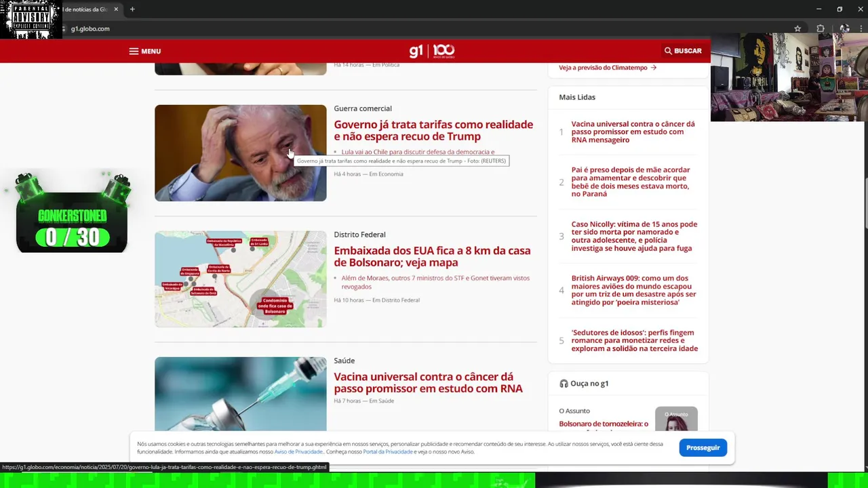This screenshot has width=868, height=488.
Task: Open the Chrome profile avatar
Action: 844,28
